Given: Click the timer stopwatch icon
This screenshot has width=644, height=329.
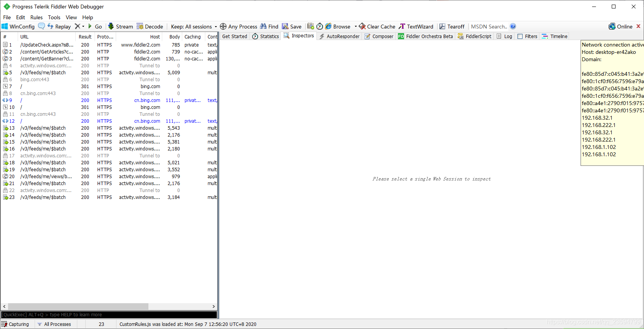Looking at the screenshot, I should click(320, 26).
